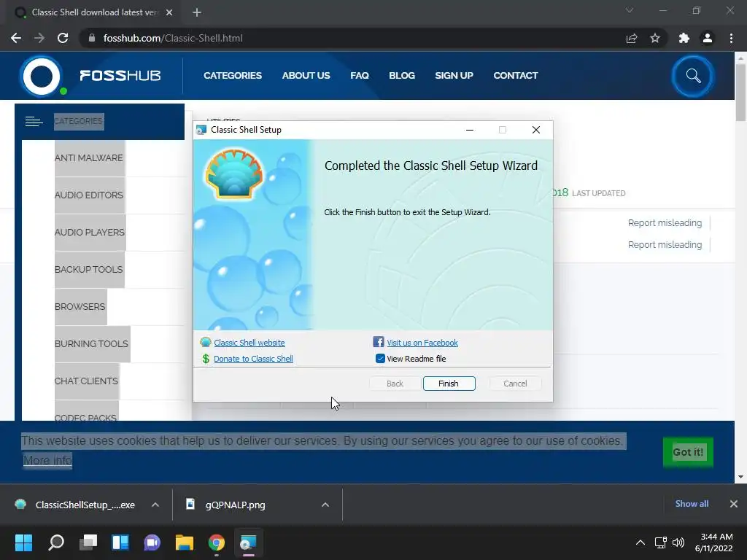Open the taskbar clock and date
Viewport: 747px width, 560px height.
tap(713, 542)
